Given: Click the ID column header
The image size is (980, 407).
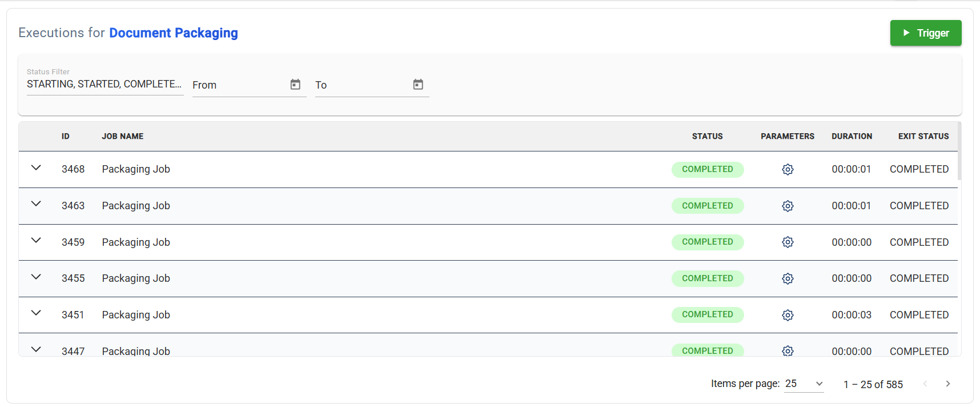Looking at the screenshot, I should coord(66,136).
